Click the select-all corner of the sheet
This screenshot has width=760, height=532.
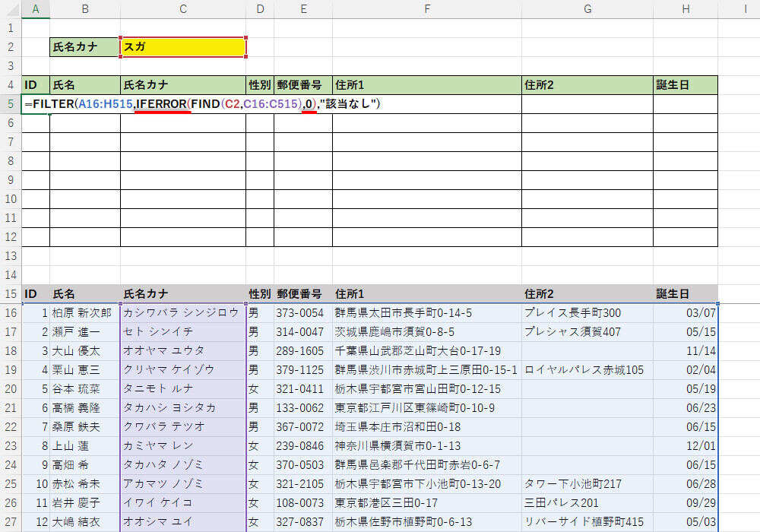click(11, 8)
